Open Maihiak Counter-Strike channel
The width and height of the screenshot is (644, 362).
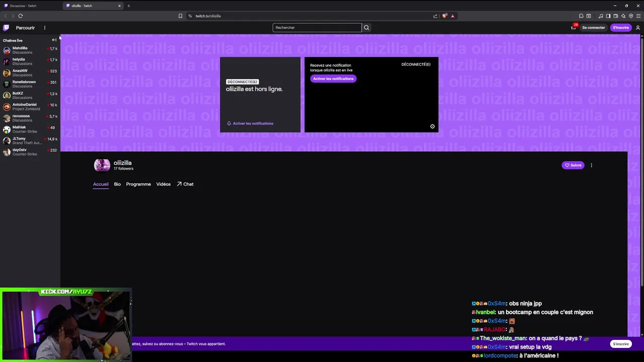[x=30, y=129]
